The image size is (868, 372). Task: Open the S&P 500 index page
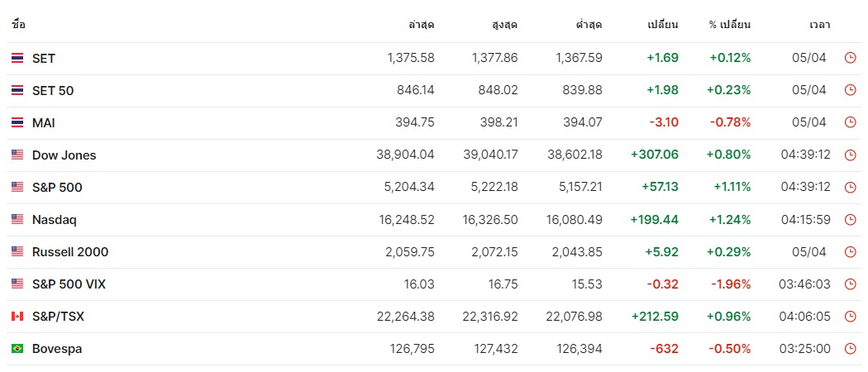[57, 188]
